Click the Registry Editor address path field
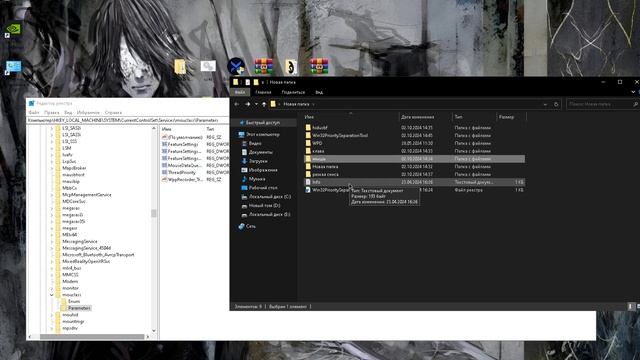Image resolution: width=640 pixels, height=360 pixels. tap(127, 120)
